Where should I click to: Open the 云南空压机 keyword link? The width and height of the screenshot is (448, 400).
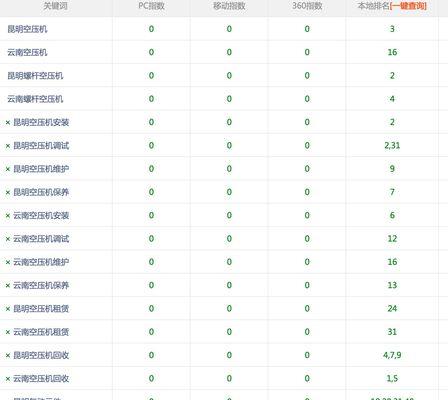point(27,52)
